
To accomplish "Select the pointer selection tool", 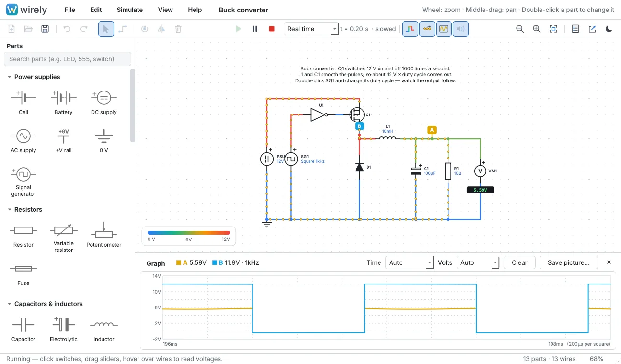I will click(x=106, y=29).
